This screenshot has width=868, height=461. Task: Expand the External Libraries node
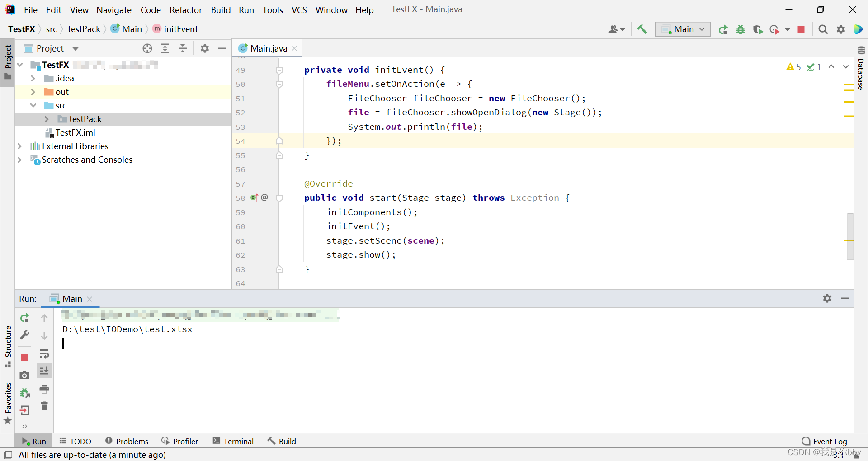coord(19,146)
